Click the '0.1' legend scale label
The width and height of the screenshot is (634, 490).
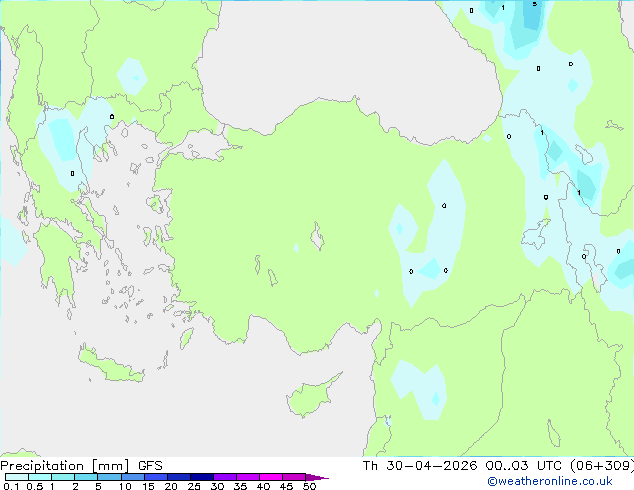pyautogui.click(x=11, y=486)
